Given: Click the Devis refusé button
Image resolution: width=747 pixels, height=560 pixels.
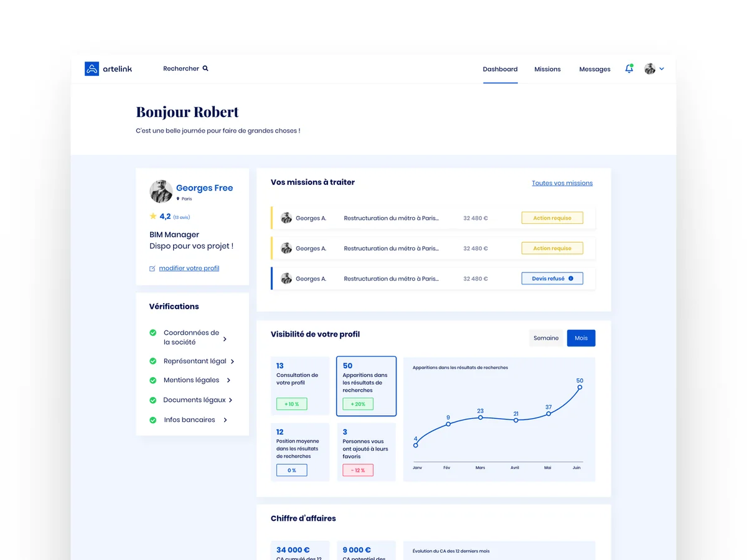Looking at the screenshot, I should (x=552, y=279).
